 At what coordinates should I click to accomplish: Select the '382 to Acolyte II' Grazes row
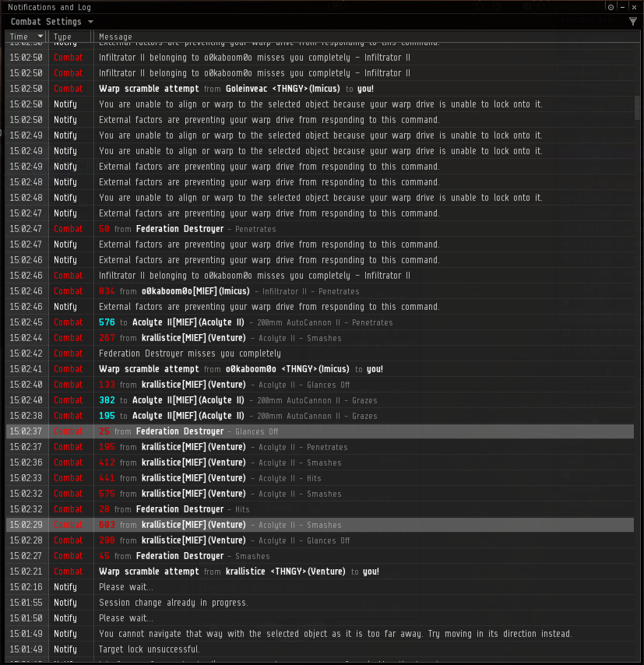(320, 400)
